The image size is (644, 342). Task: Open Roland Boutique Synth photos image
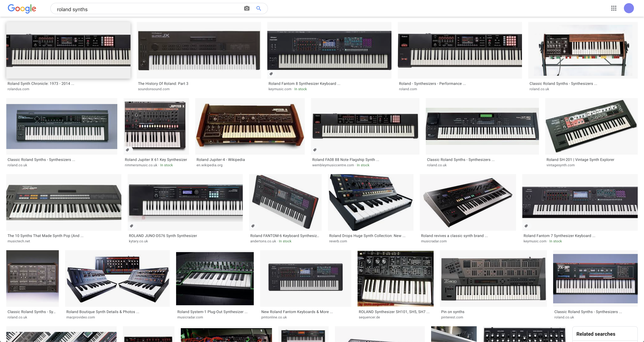pyautogui.click(x=117, y=279)
